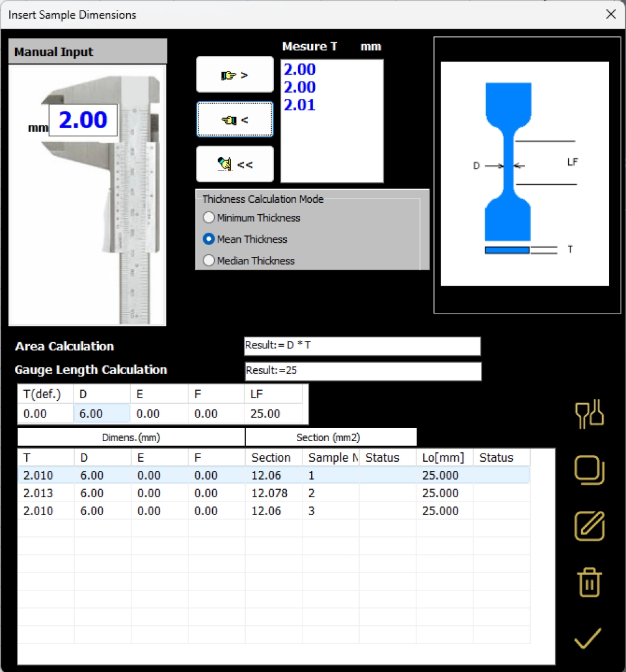Click the specimen shape icon in right sidebar
The height and width of the screenshot is (672, 626).
(x=589, y=414)
